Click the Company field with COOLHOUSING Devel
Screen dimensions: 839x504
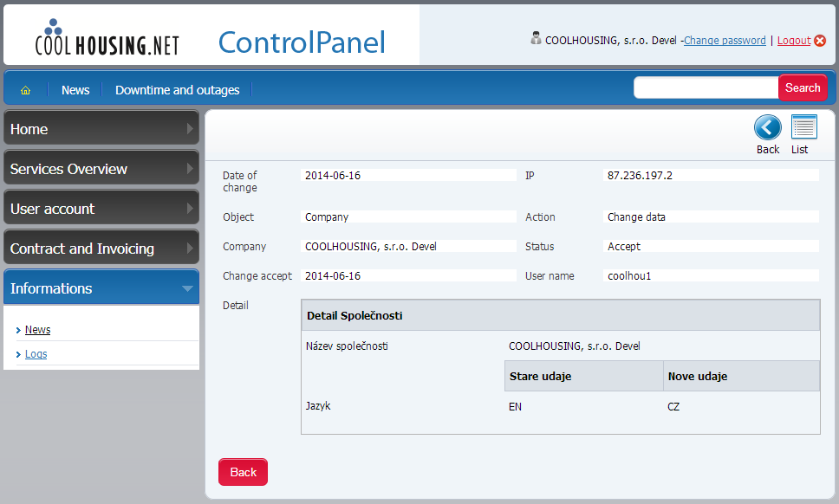pos(408,247)
